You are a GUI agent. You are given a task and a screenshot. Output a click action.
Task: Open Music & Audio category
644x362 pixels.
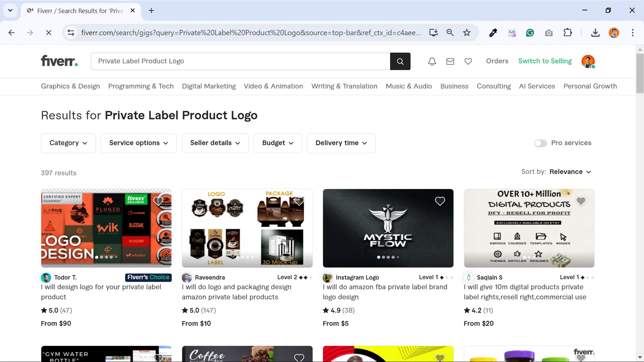[409, 86]
